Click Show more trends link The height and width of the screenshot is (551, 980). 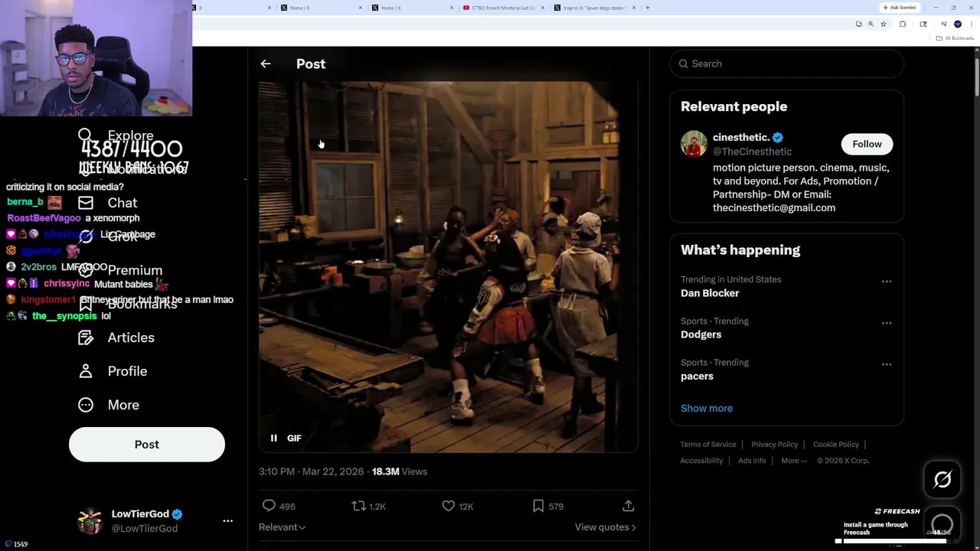pos(706,408)
